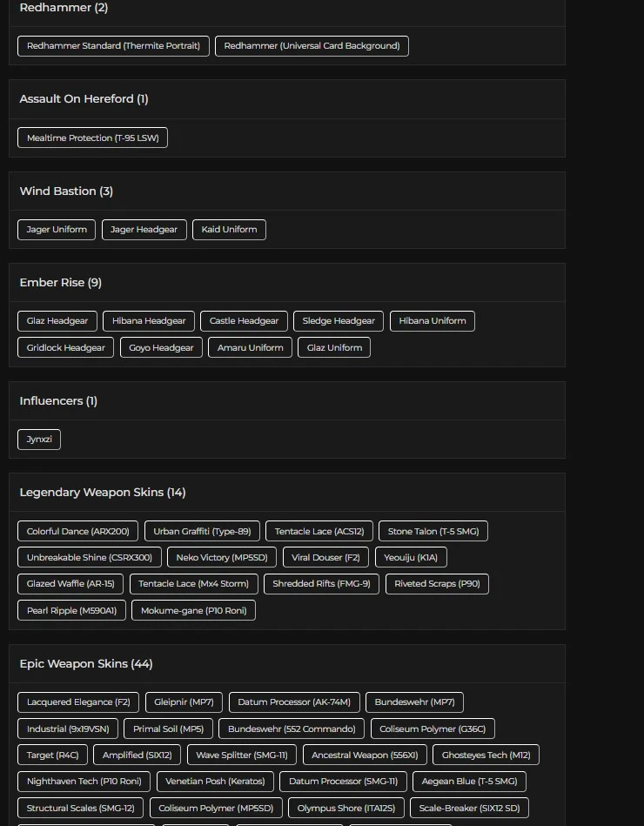Click the Kaid Uniform tag
The width and height of the screenshot is (644, 826).
229,230
